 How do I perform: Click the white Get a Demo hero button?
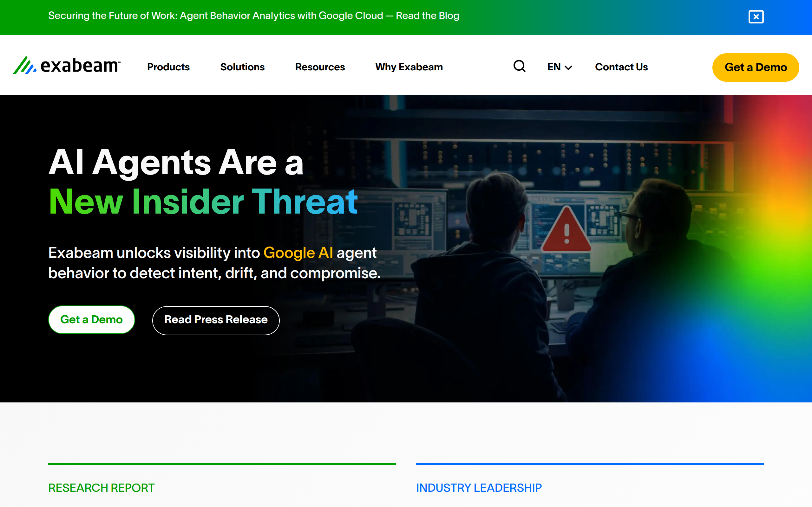click(x=91, y=319)
